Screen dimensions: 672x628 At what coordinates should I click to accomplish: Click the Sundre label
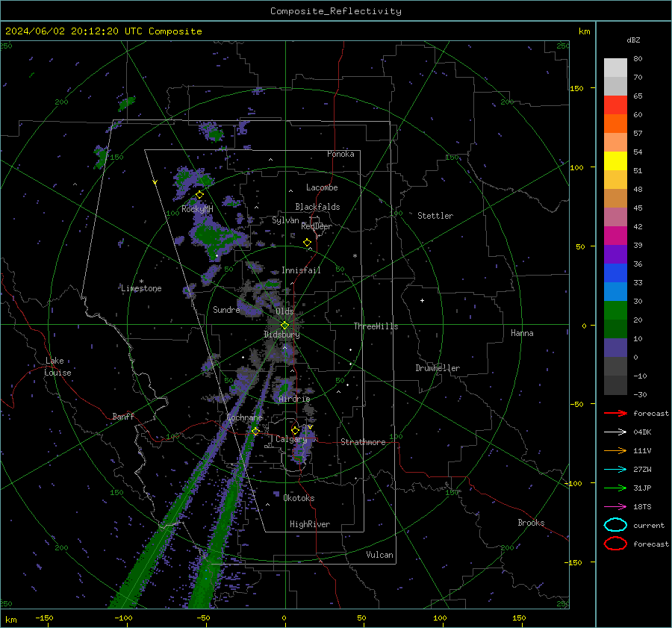pos(226,310)
